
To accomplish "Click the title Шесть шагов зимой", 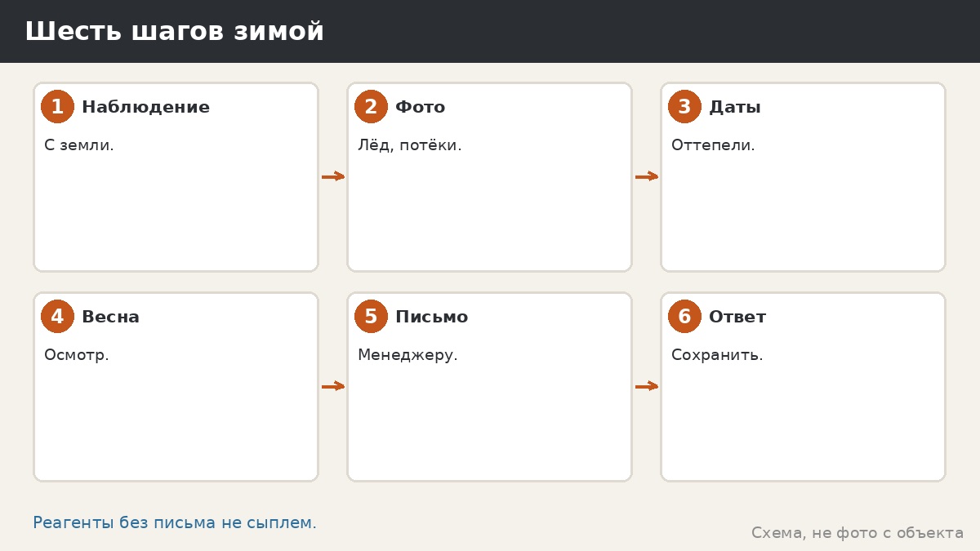I will coord(174,32).
